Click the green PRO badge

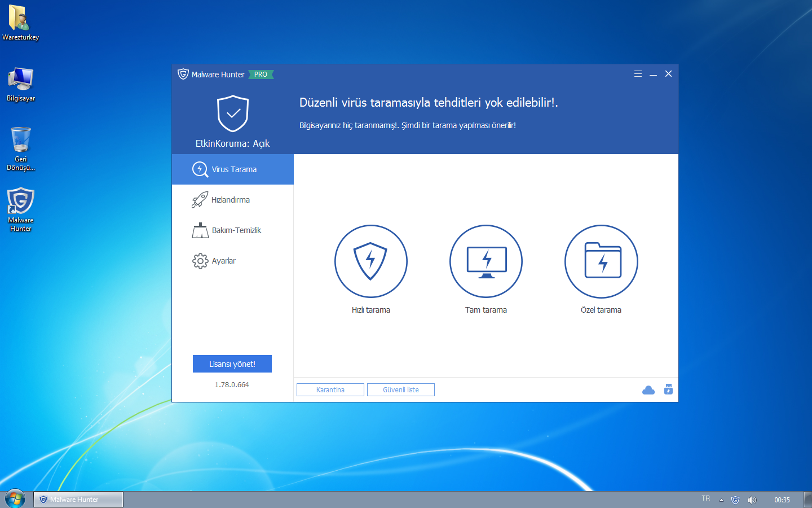point(261,75)
